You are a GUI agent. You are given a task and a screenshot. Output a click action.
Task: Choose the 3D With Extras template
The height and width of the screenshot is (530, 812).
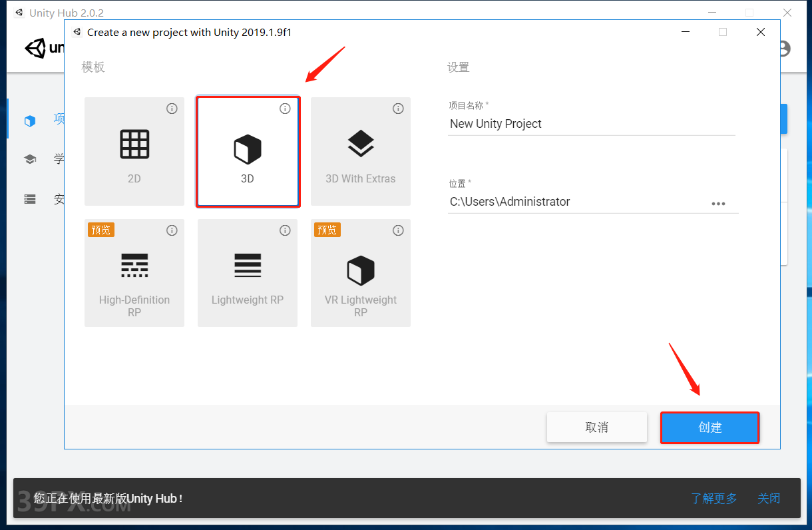pyautogui.click(x=361, y=152)
